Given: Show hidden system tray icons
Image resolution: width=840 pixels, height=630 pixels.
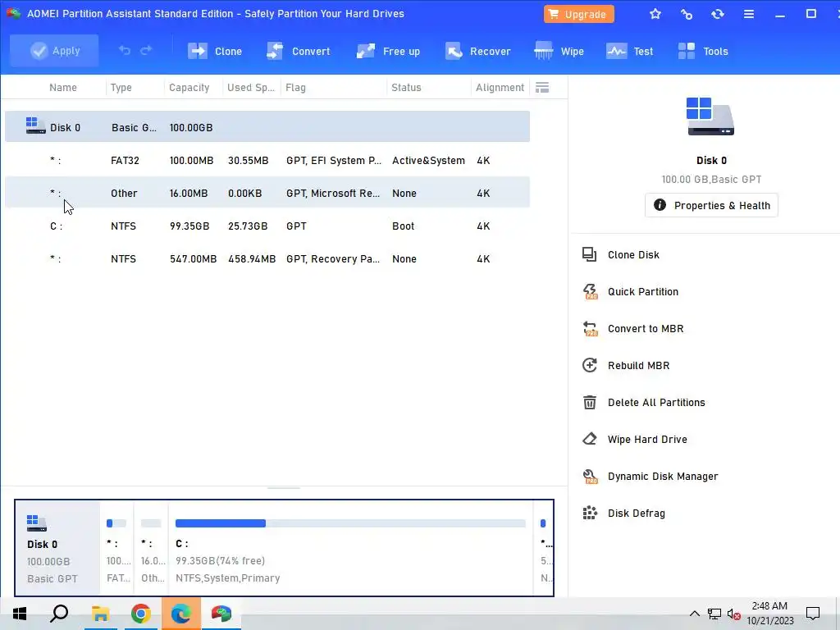Looking at the screenshot, I should tap(694, 614).
